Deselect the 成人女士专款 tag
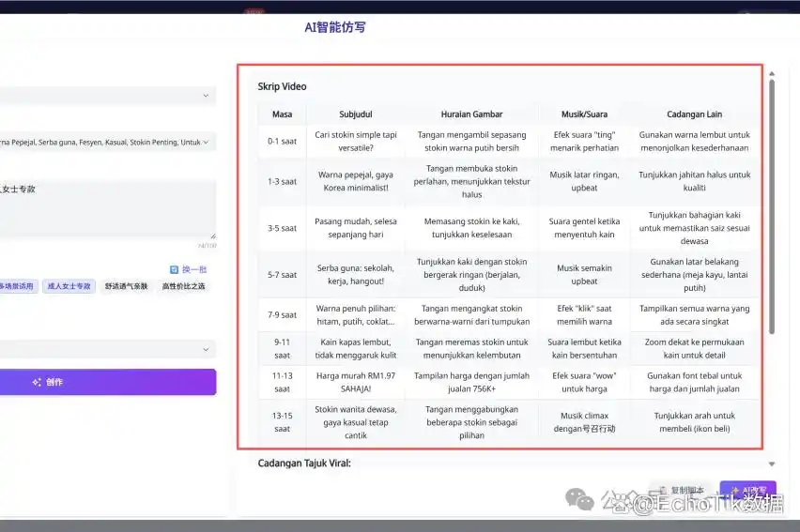This screenshot has width=800, height=532. click(x=69, y=286)
